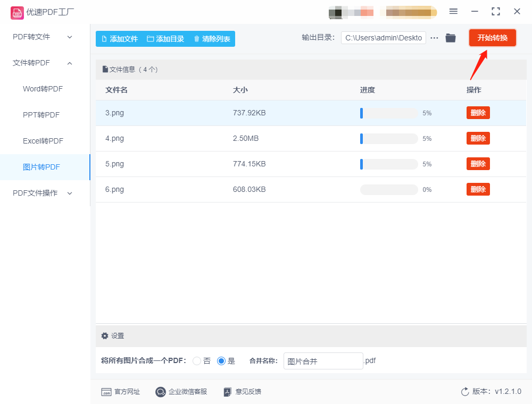This screenshot has width=532, height=404.
Task: Click the 优速PDF工厂 app logo icon
Action: pos(17,13)
